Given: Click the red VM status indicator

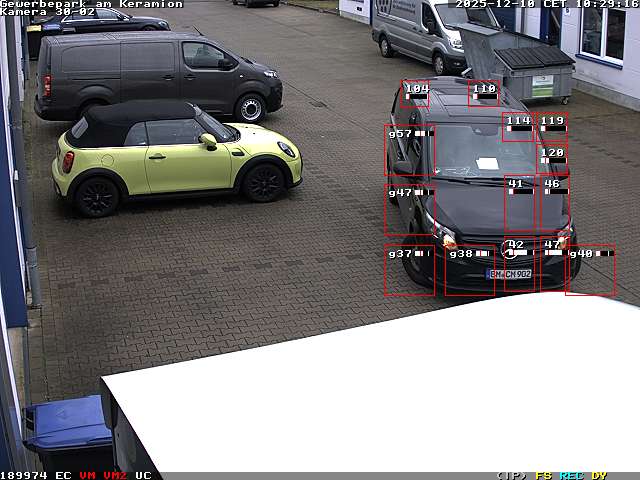Looking at the screenshot, I should [87, 475].
